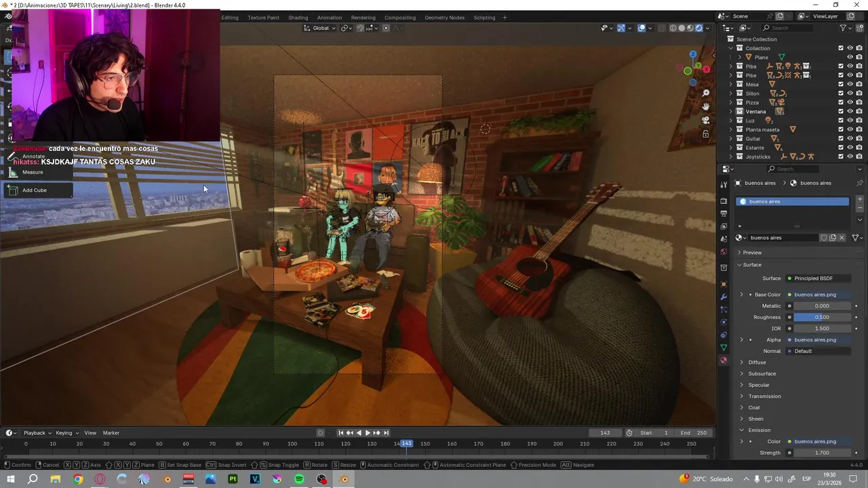
Task: Switch to the Shading workspace tab
Action: [298, 18]
